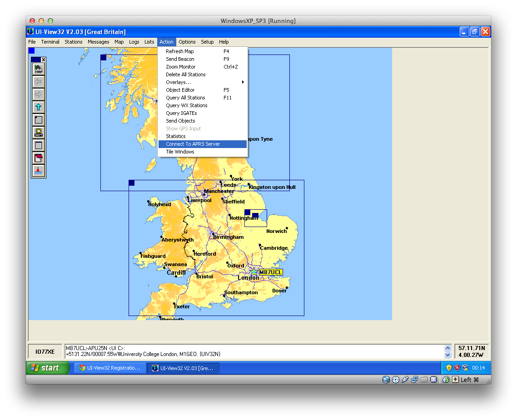Choose Query WX Stations
The width and height of the screenshot is (517, 420).
click(x=203, y=105)
